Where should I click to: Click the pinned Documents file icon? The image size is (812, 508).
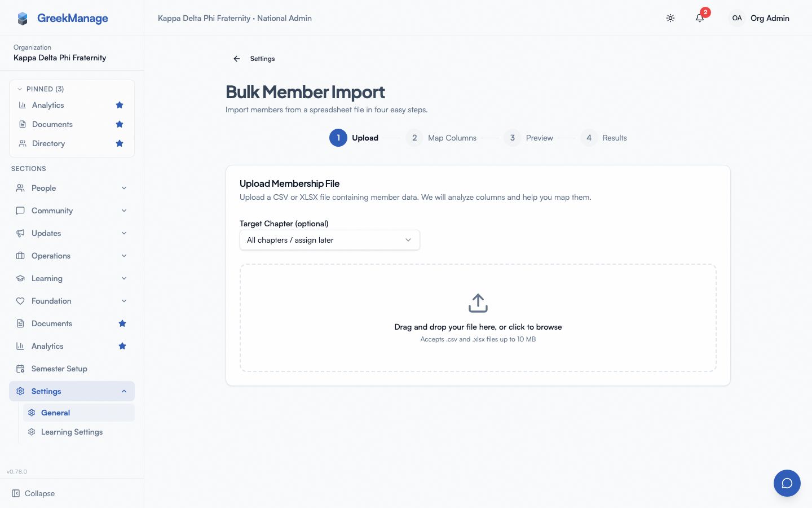click(23, 124)
